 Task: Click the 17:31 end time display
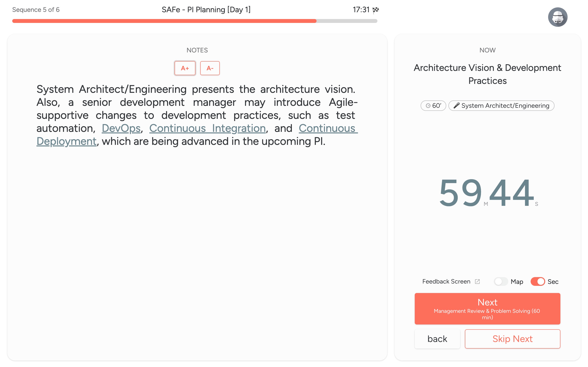pyautogui.click(x=361, y=10)
